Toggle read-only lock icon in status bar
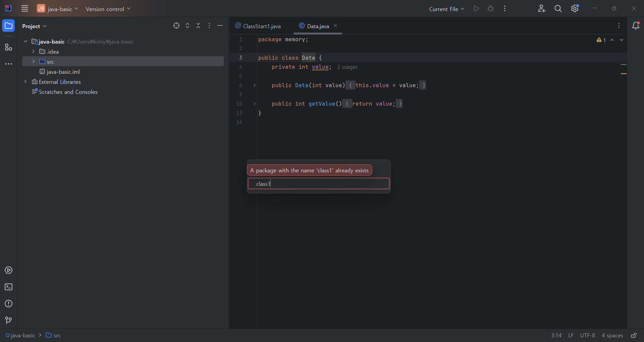 pos(634,335)
